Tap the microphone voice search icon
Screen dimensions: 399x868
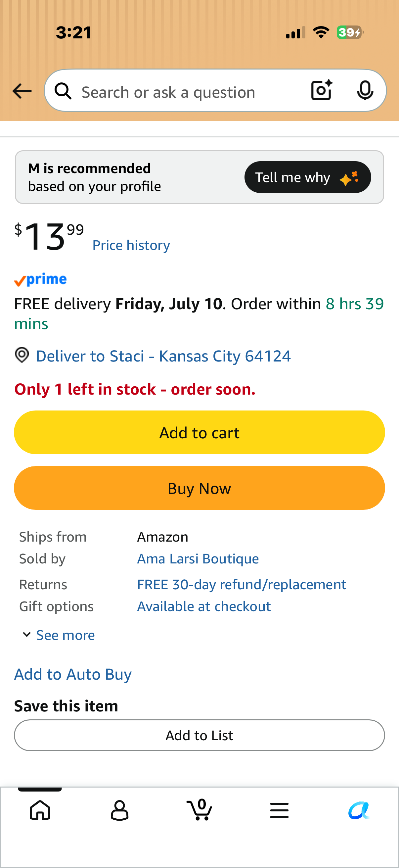pos(365,91)
